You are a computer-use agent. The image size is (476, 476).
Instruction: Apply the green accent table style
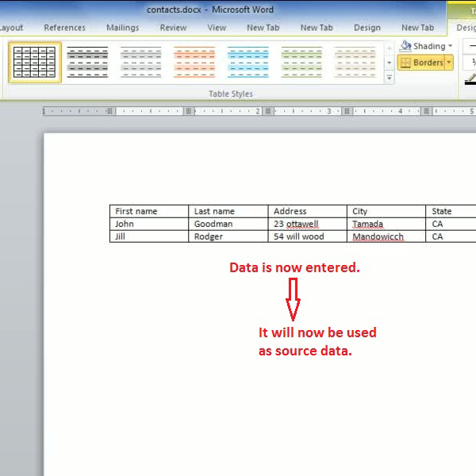tap(301, 63)
